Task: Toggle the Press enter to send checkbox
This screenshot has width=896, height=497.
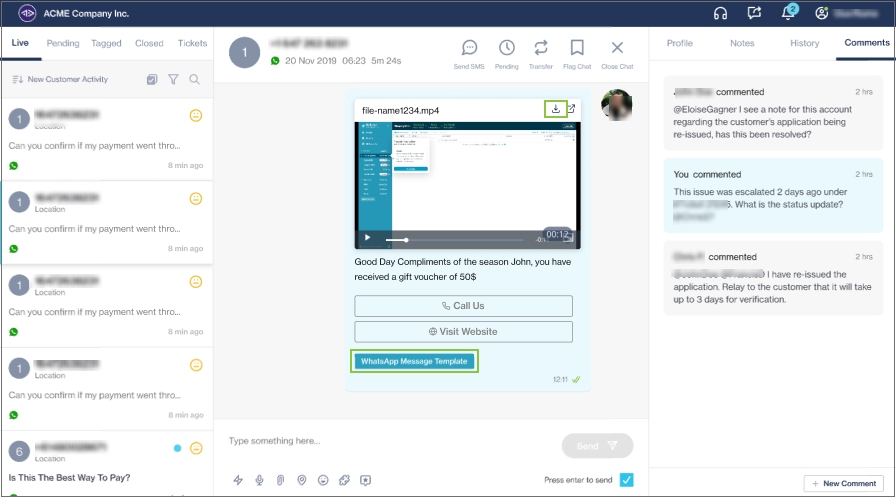Action: [626, 480]
